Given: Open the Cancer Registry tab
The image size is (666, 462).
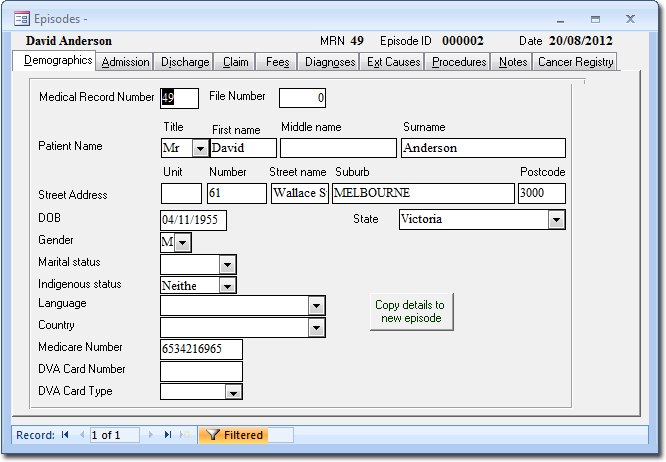Looking at the screenshot, I should [x=575, y=62].
